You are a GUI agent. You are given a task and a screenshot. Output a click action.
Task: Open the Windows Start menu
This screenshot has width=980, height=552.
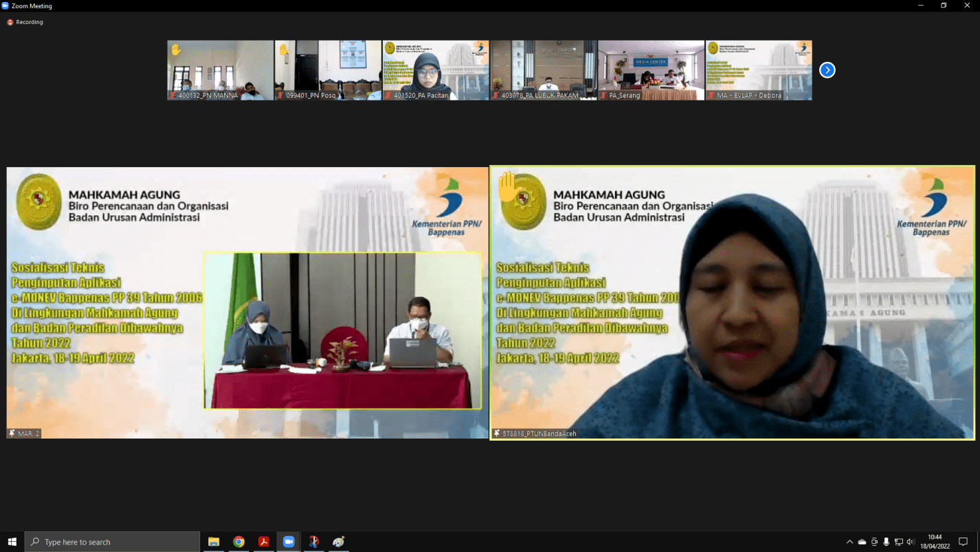coord(12,542)
